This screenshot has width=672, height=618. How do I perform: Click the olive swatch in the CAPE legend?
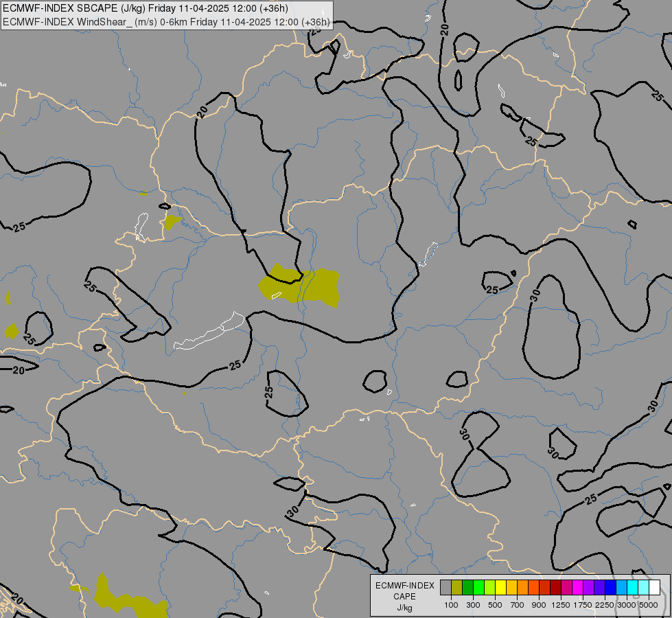point(457,587)
